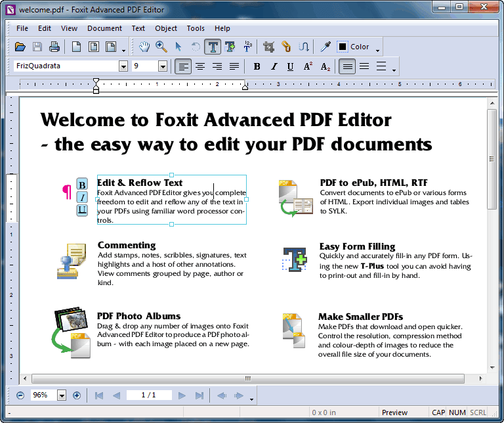
Task: Click the text flow U-shaped tool
Action: (303, 47)
